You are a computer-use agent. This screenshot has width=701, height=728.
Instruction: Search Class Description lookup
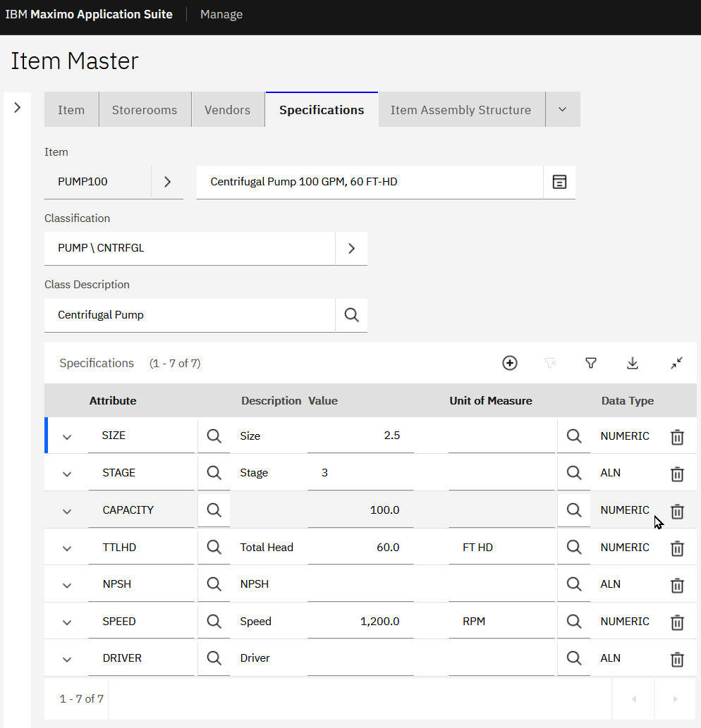(x=351, y=315)
